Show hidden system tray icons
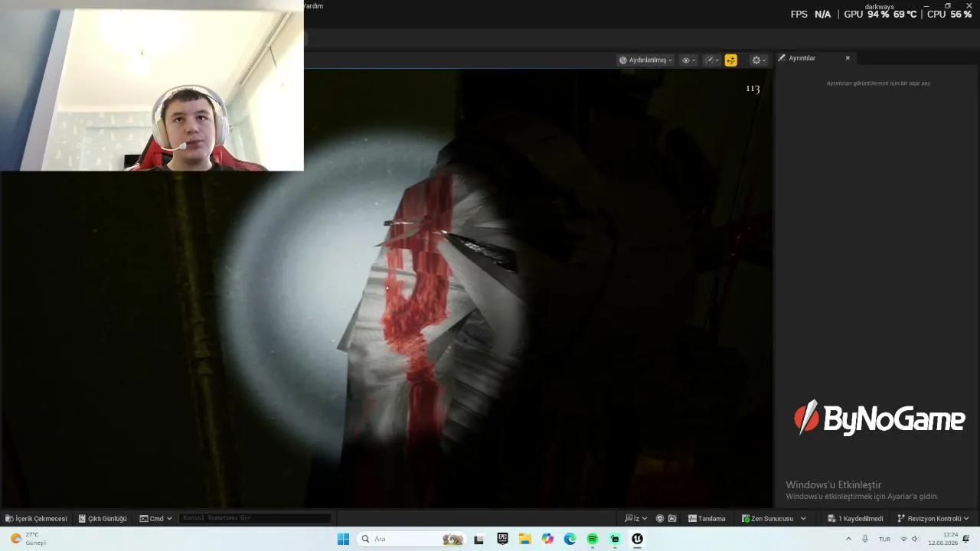The width and height of the screenshot is (980, 551). [848, 539]
